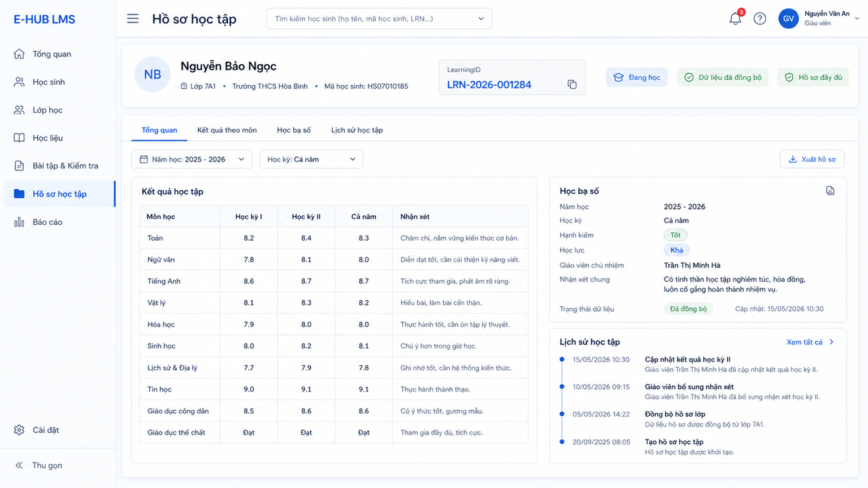Click the shield icon in Hồ sơ đầy đủ
The width and height of the screenshot is (868, 488).
point(789,77)
